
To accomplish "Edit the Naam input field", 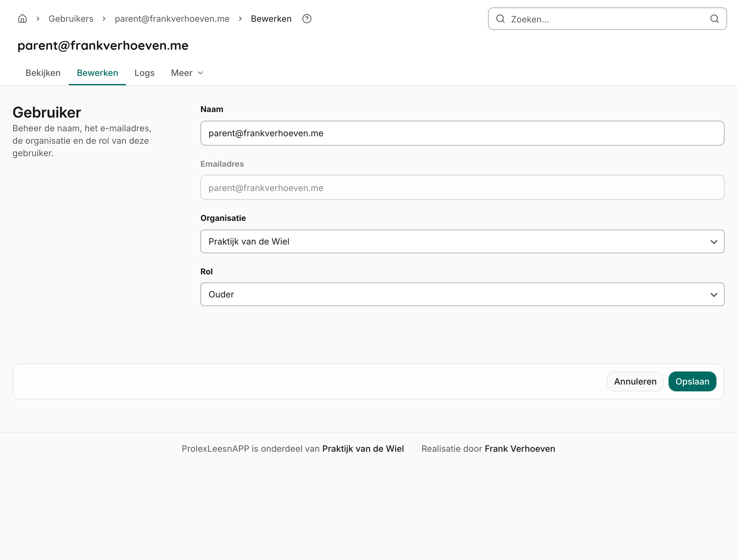I will pyautogui.click(x=462, y=133).
